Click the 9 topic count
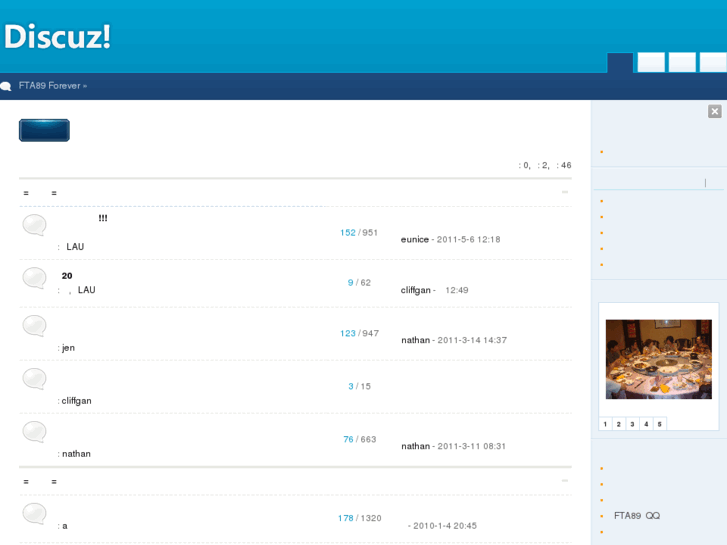 coord(351,283)
